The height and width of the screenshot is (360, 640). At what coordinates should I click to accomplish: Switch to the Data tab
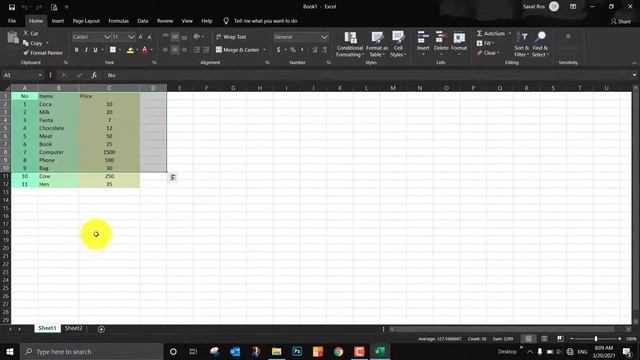(143, 21)
